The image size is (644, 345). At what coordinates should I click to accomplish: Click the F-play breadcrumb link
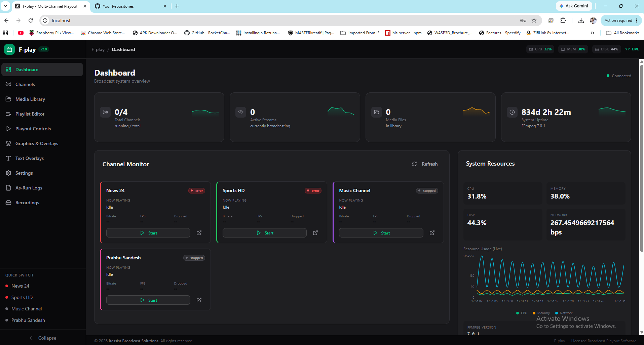click(x=98, y=49)
